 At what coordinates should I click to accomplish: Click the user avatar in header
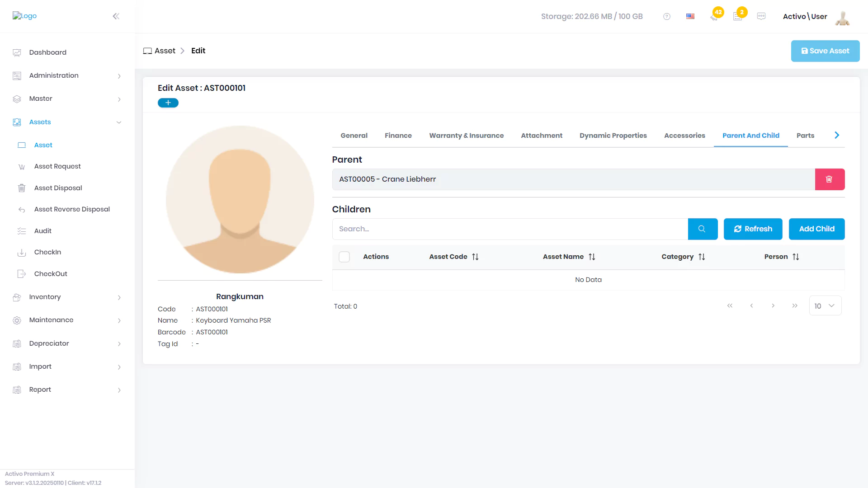point(842,17)
